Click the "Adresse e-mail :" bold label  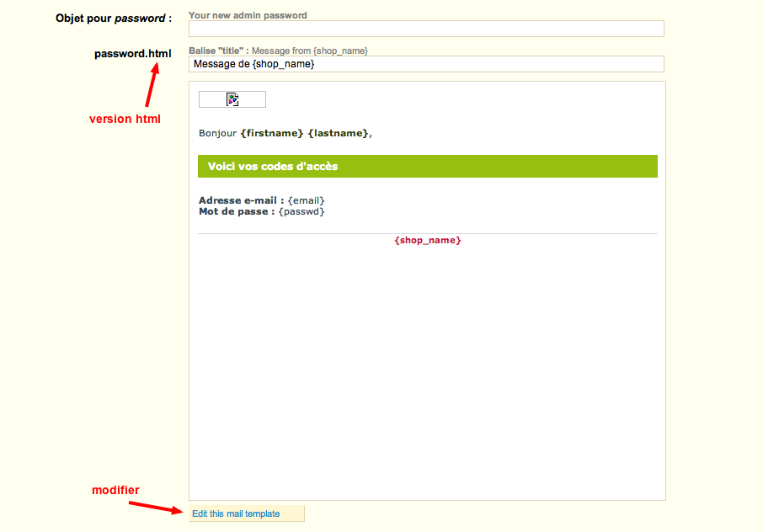[241, 200]
